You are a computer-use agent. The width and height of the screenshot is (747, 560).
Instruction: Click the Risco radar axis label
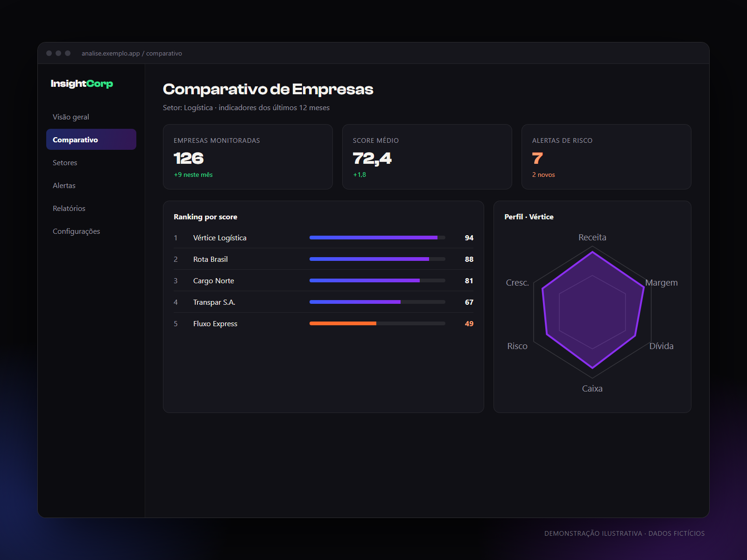coord(517,346)
